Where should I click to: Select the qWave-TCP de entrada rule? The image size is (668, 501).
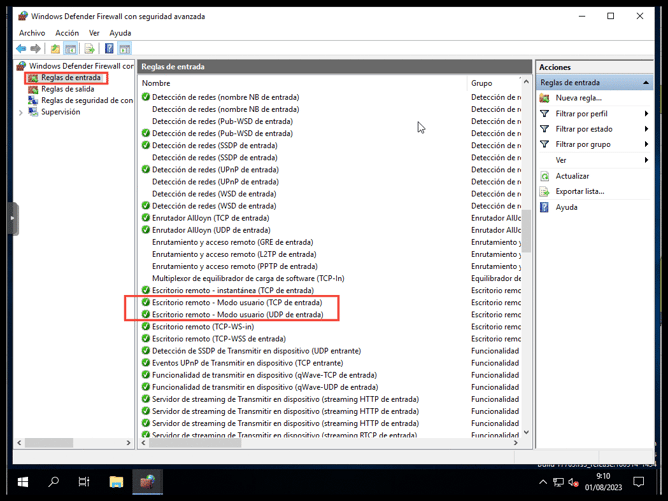(x=265, y=375)
